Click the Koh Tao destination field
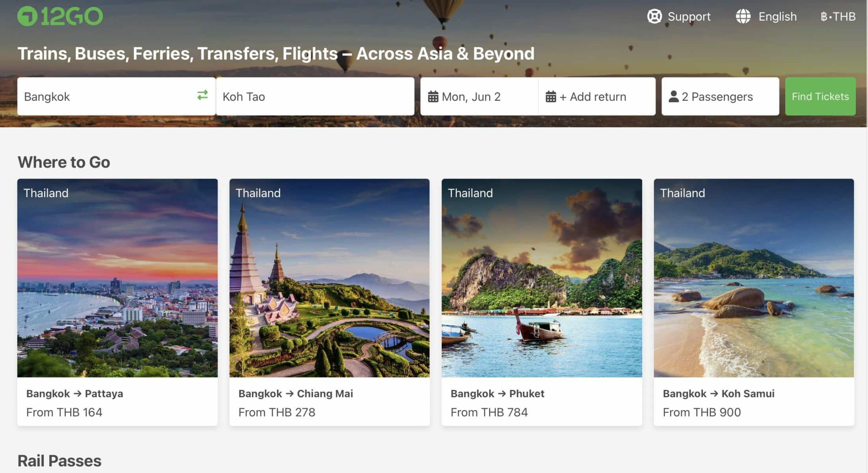The height and width of the screenshot is (473, 868). pos(315,97)
